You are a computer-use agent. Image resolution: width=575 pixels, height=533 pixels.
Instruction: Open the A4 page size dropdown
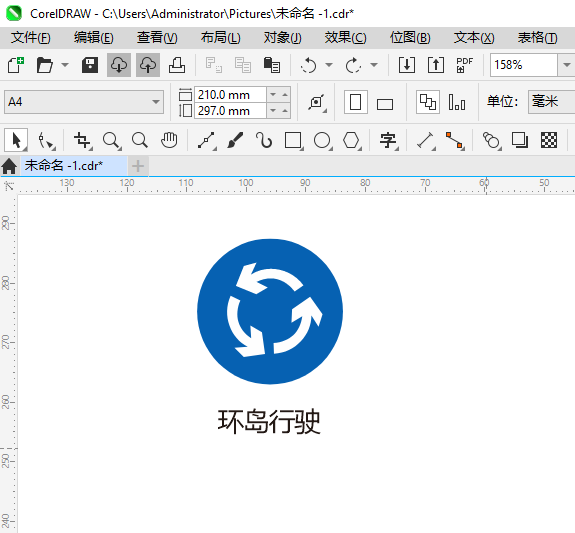(84, 102)
